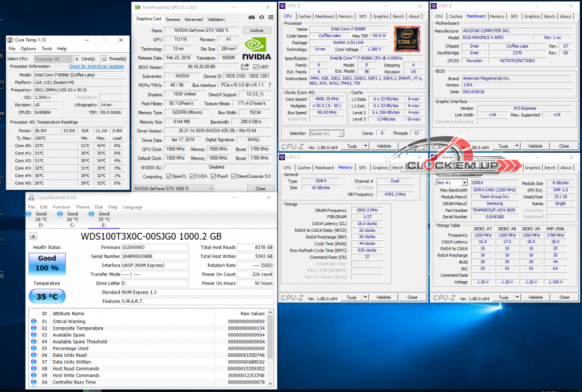Click the Good 100% health status box
Image resolution: width=582 pixels, height=392 pixels.
point(47,263)
